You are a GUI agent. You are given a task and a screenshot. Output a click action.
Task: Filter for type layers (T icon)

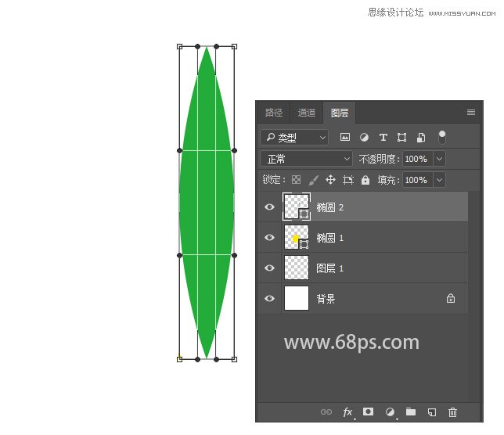coord(383,138)
